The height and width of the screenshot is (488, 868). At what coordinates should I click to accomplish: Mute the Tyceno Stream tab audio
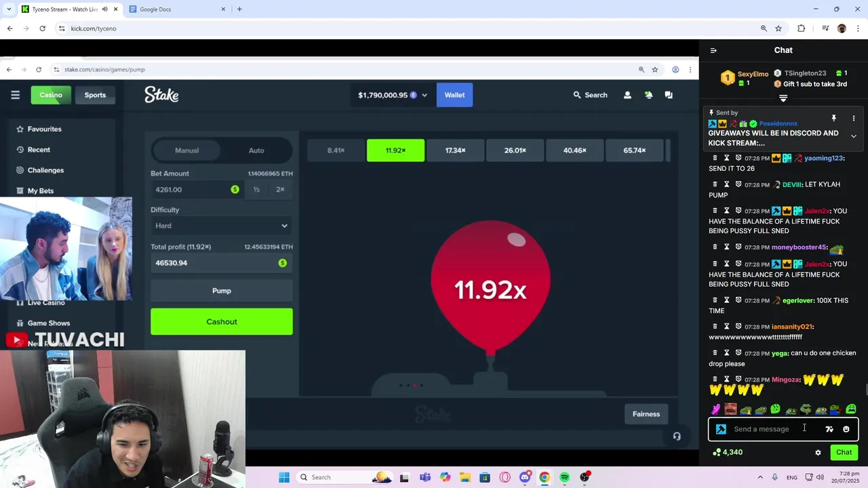tap(104, 9)
